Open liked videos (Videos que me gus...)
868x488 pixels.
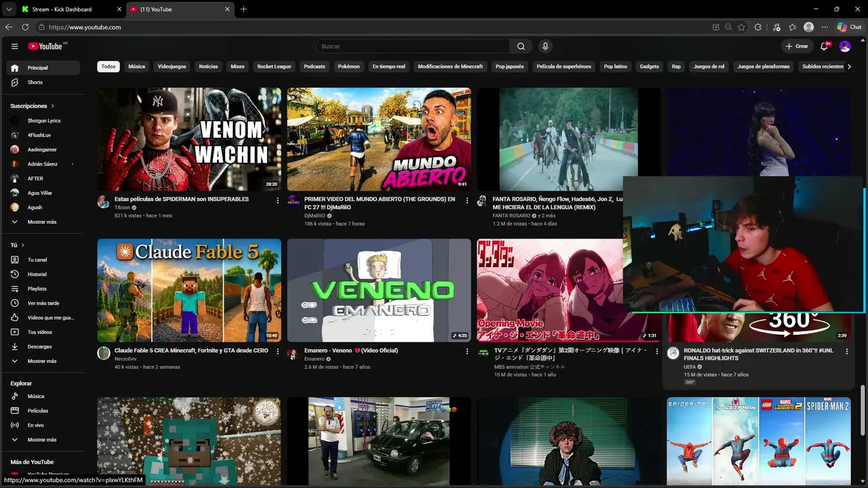click(x=44, y=317)
